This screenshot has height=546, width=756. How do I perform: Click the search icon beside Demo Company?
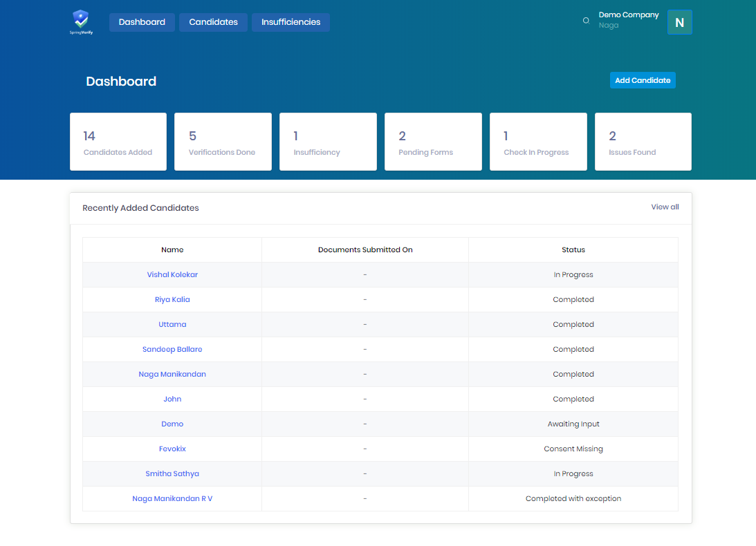[x=586, y=21]
